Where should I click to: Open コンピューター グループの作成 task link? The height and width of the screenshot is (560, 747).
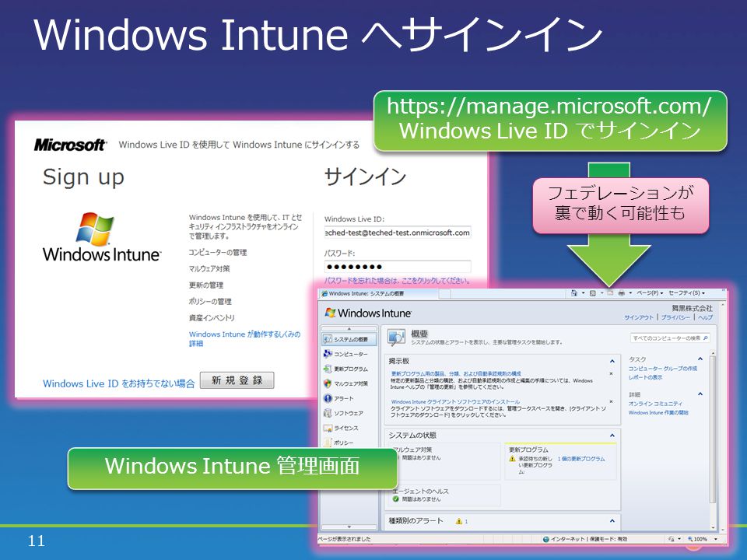pos(663,369)
